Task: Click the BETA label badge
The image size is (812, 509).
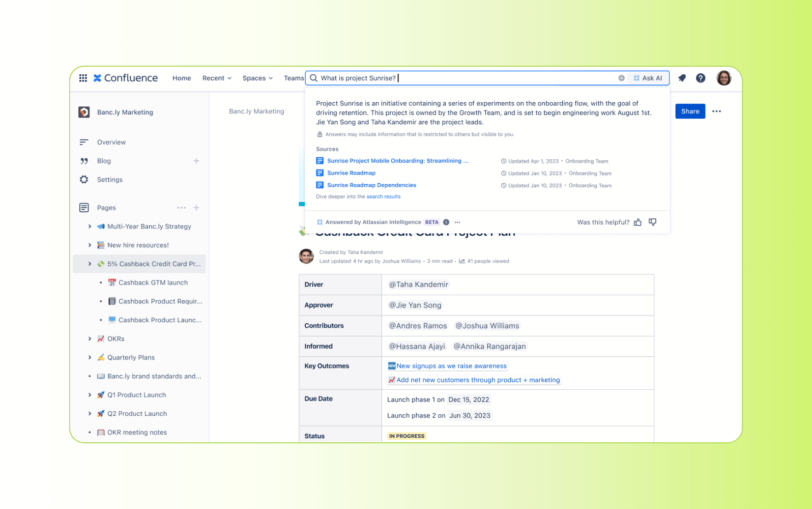Action: [x=431, y=222]
